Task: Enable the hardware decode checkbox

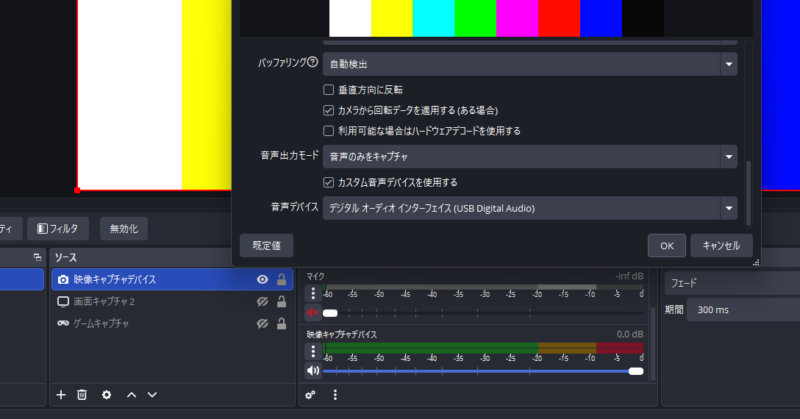Action: click(x=328, y=131)
